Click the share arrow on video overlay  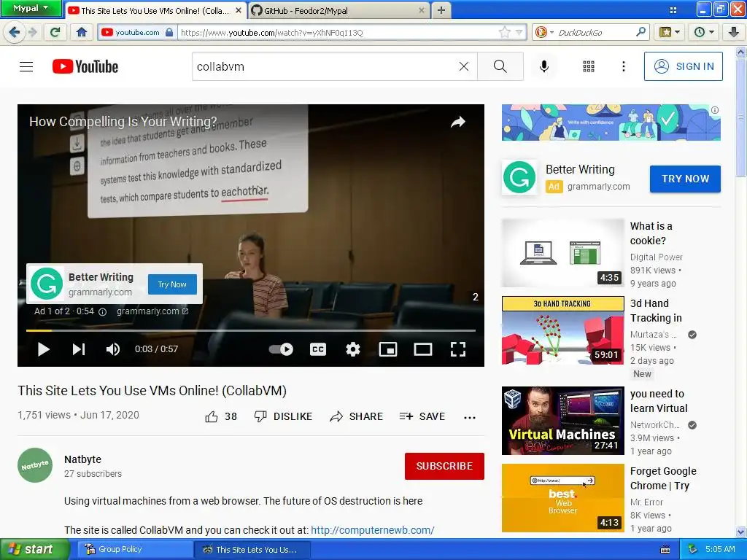458,122
